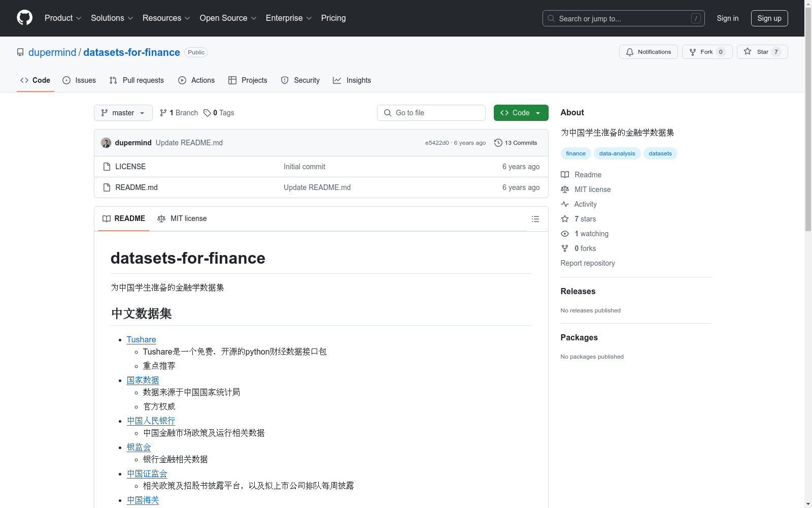Click the README.md file icon

click(x=107, y=187)
